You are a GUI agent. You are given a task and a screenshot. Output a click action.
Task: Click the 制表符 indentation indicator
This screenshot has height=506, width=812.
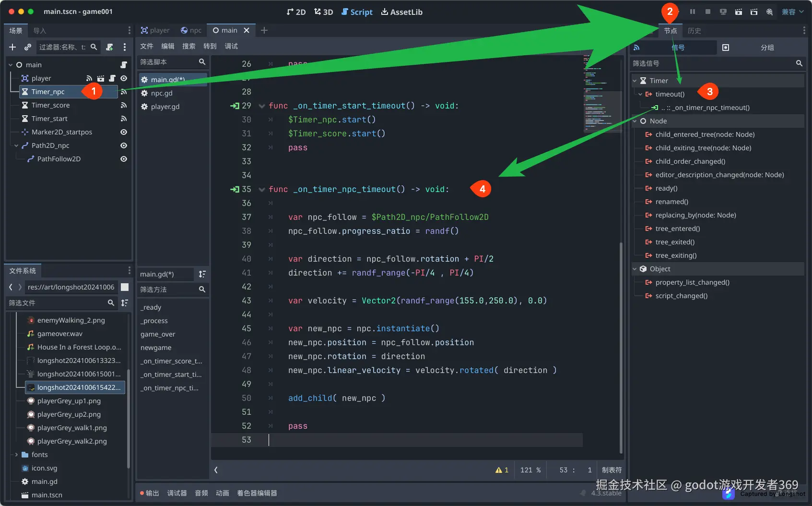[612, 470]
